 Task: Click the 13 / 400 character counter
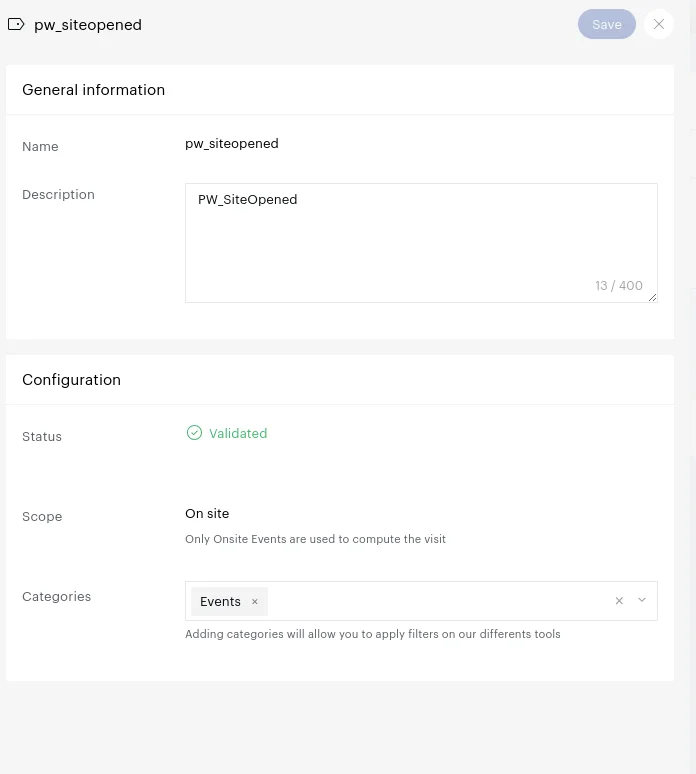[619, 285]
